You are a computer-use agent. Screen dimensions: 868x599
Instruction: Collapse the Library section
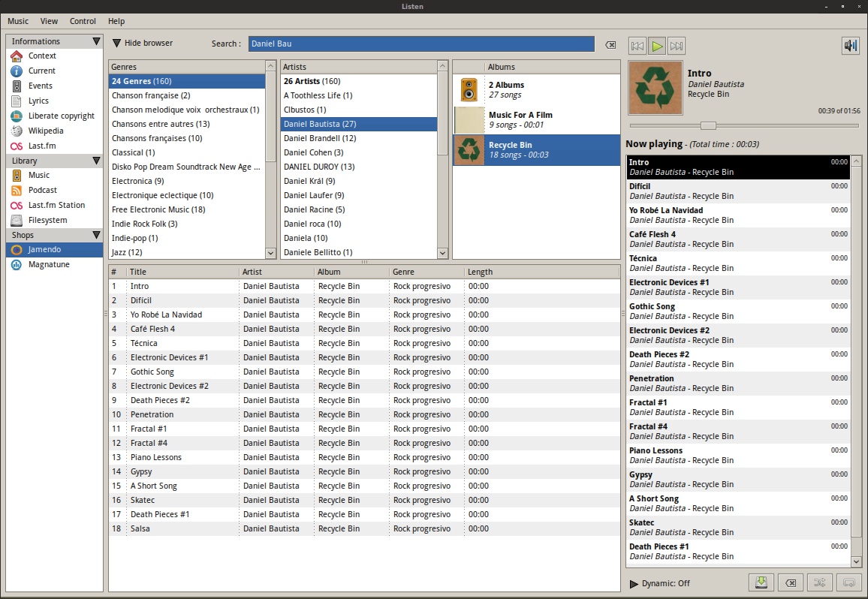[x=96, y=161]
